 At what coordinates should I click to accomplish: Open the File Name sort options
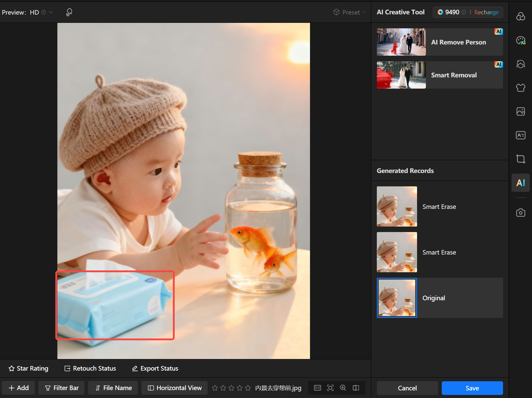pos(113,388)
